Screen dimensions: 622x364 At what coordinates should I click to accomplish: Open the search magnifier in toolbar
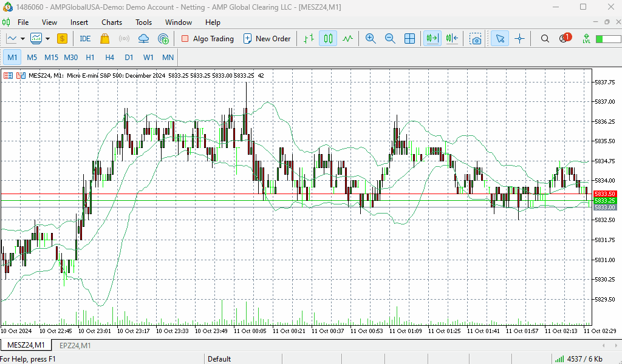(545, 38)
